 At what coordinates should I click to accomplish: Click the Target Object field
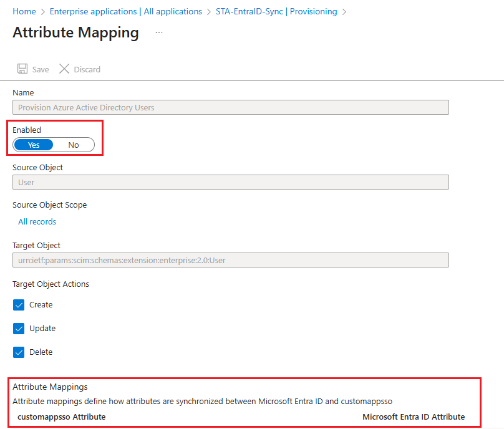coord(231,260)
